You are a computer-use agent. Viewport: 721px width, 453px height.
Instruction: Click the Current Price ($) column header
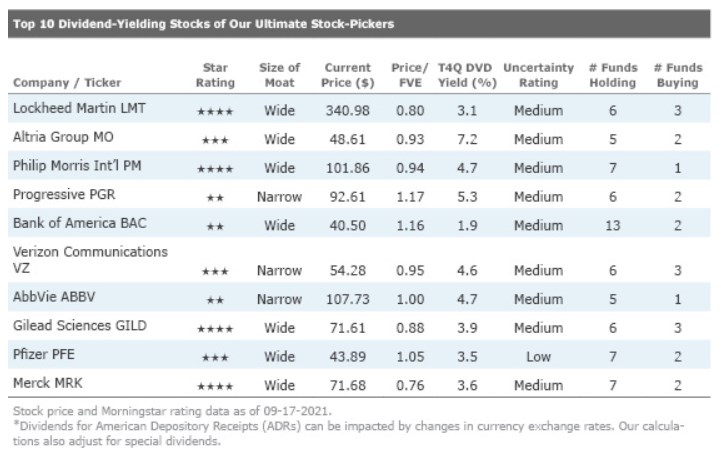[x=348, y=75]
